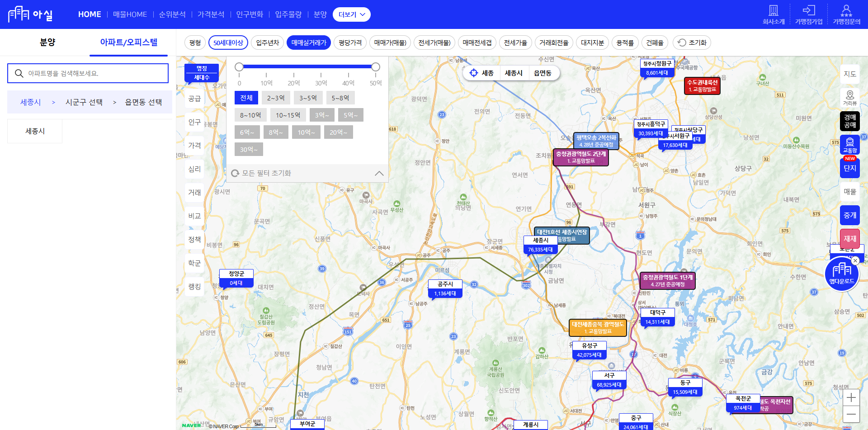
Task: Open the 세종시 region breadcrumb
Action: [x=30, y=102]
